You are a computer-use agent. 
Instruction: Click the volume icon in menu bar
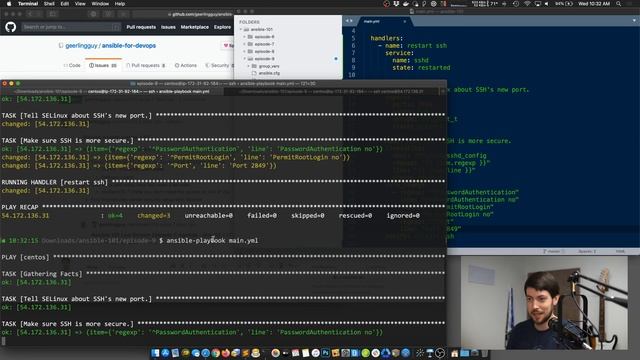547,4
